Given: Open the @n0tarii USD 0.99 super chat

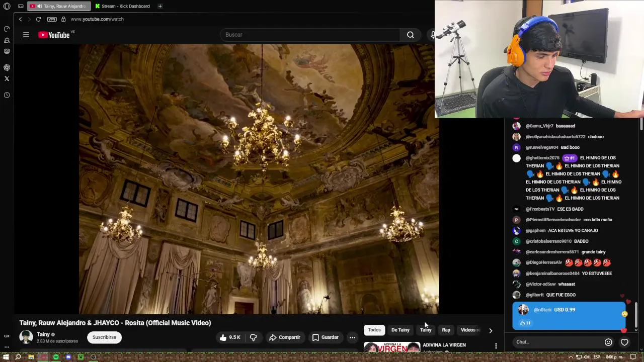Looking at the screenshot, I should [x=569, y=316].
